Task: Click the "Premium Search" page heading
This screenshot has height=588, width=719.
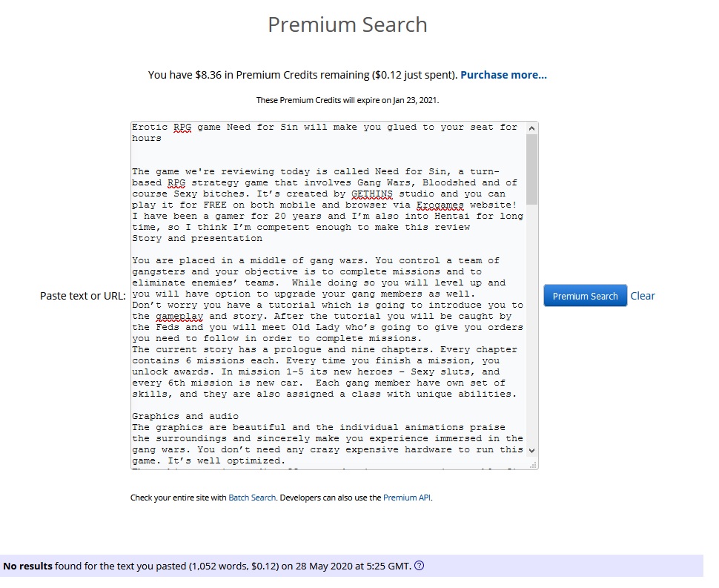Action: pos(347,24)
